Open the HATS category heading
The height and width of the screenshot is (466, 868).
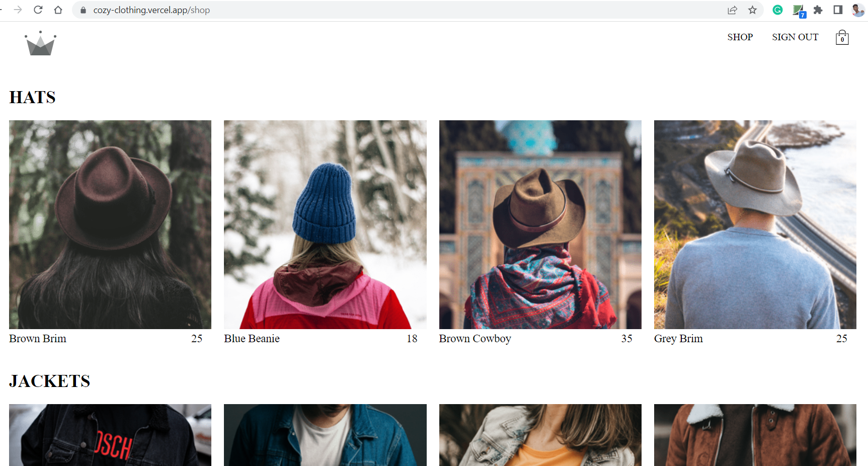click(x=33, y=97)
